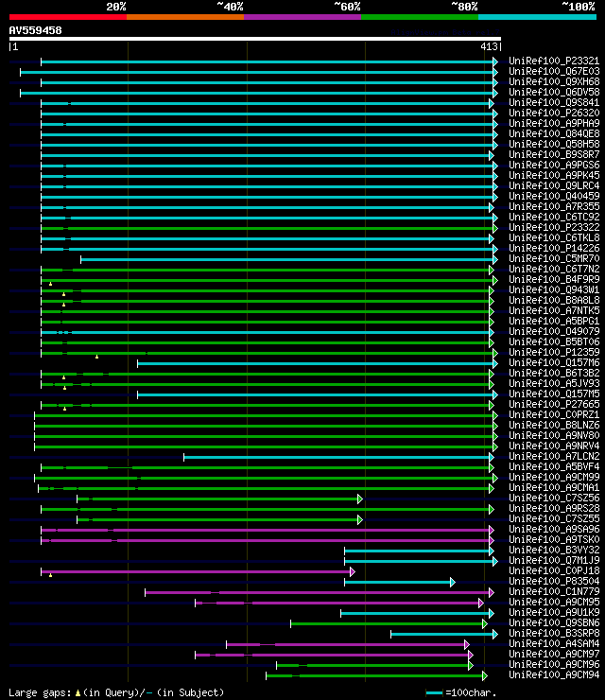Click the UniRef100_P27665 label
Screen dimensions: 605x700
coord(554,404)
